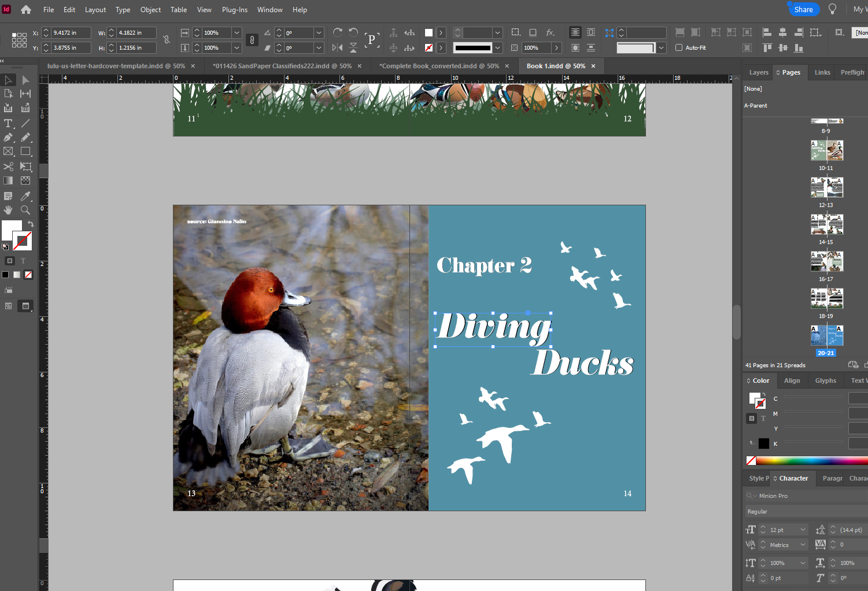Image resolution: width=868 pixels, height=591 pixels.
Task: Click the Align panel tab
Action: tap(792, 381)
